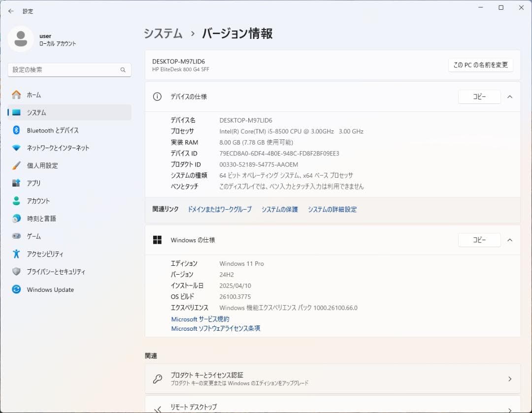The width and height of the screenshot is (532, 413).
Task: Open the アプリ settings icon
Action: (x=14, y=183)
